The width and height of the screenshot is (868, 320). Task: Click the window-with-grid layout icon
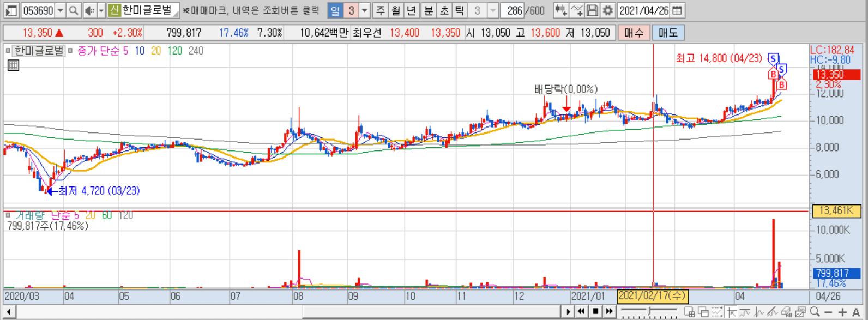[x=689, y=312]
